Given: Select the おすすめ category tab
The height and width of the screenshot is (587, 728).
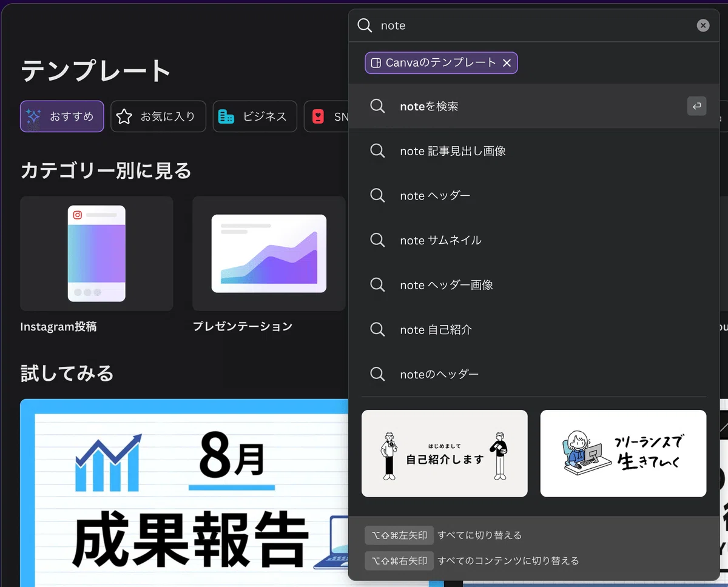Looking at the screenshot, I should click(62, 116).
